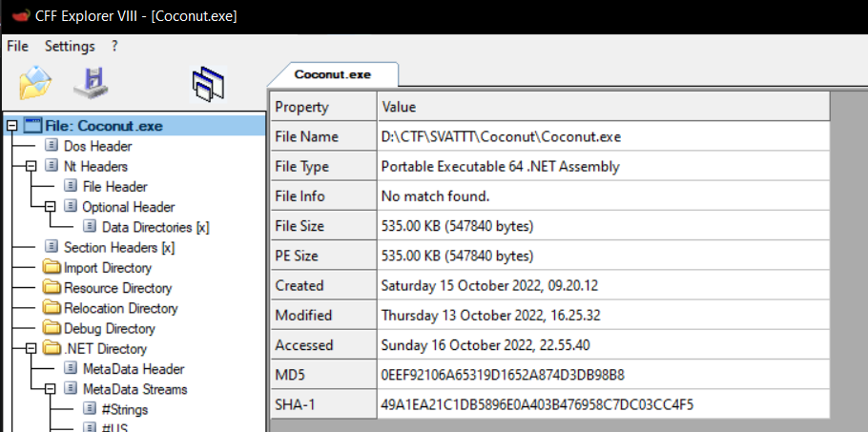Click the Section Headers [x] page icon
This screenshot has height=432, width=868.
click(x=52, y=247)
